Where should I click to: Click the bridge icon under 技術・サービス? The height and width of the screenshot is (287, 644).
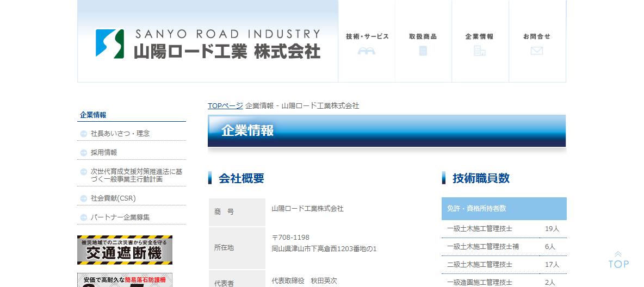[367, 51]
